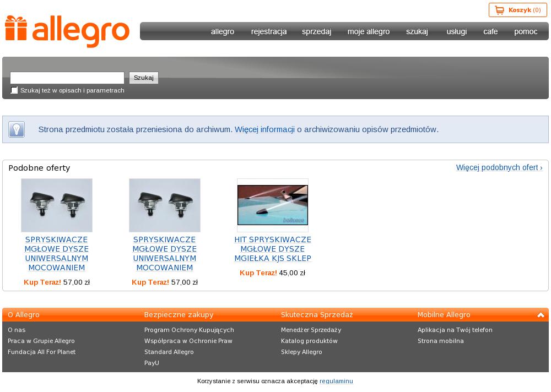Click the 'PayU' footer link
Image resolution: width=551 pixels, height=392 pixels.
pos(152,363)
